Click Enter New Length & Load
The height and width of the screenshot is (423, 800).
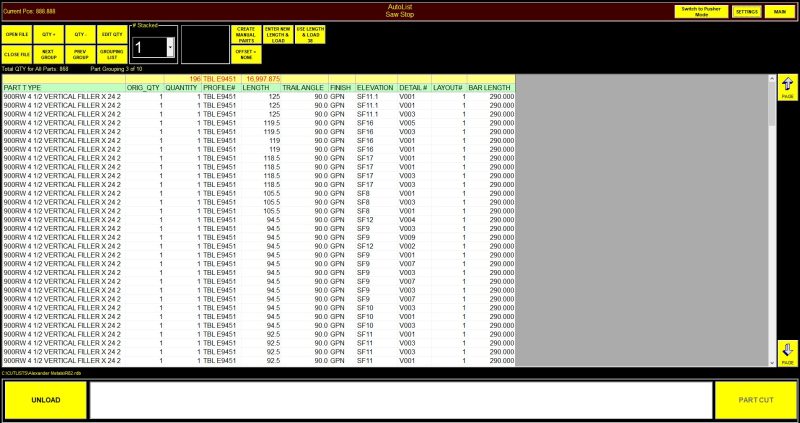pyautogui.click(x=278, y=34)
